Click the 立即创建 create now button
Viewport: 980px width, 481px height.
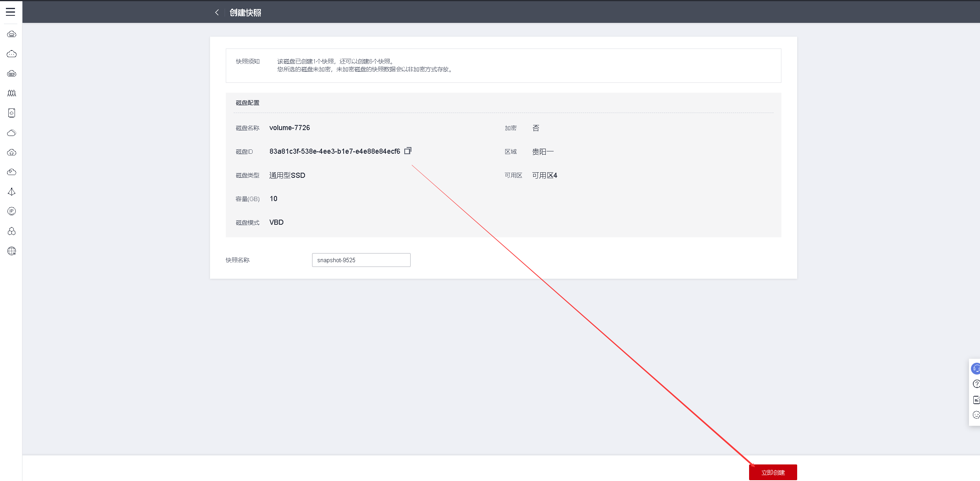click(773, 472)
